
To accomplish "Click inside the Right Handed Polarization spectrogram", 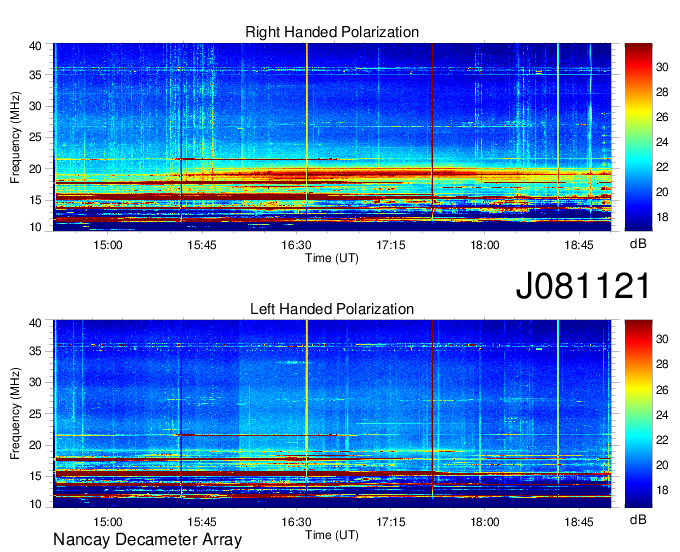I will coord(332,137).
